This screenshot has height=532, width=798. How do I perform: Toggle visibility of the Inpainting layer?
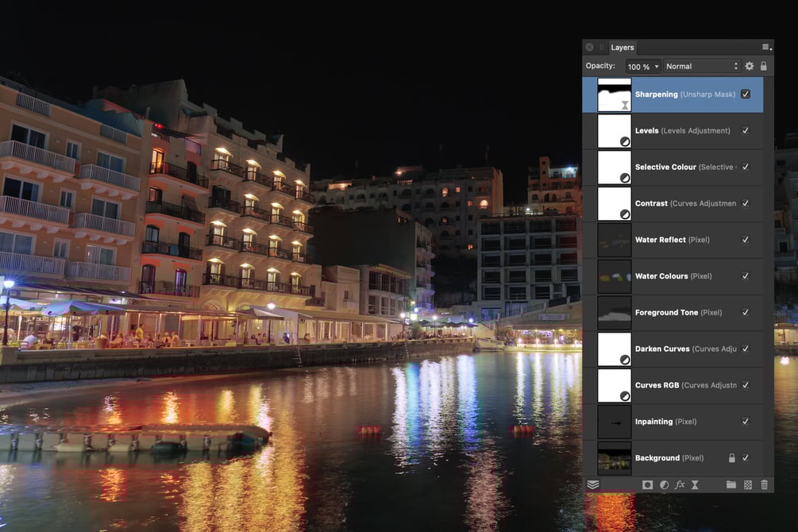746,422
